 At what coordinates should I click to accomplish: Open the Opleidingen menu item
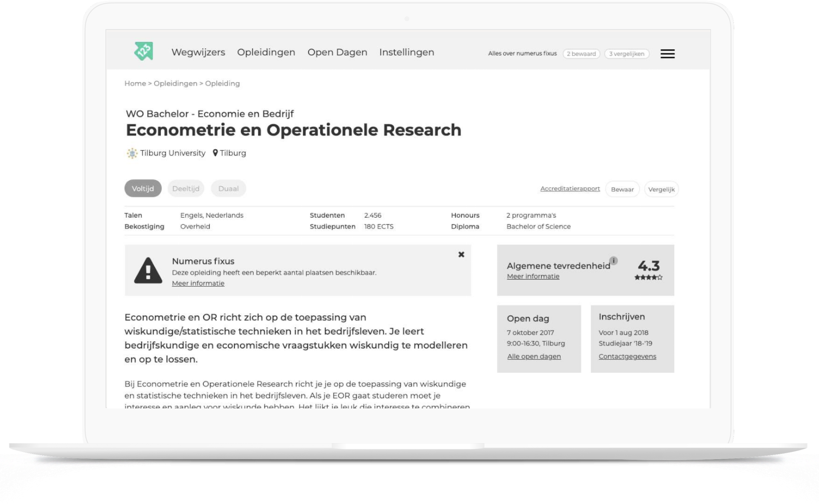click(266, 52)
